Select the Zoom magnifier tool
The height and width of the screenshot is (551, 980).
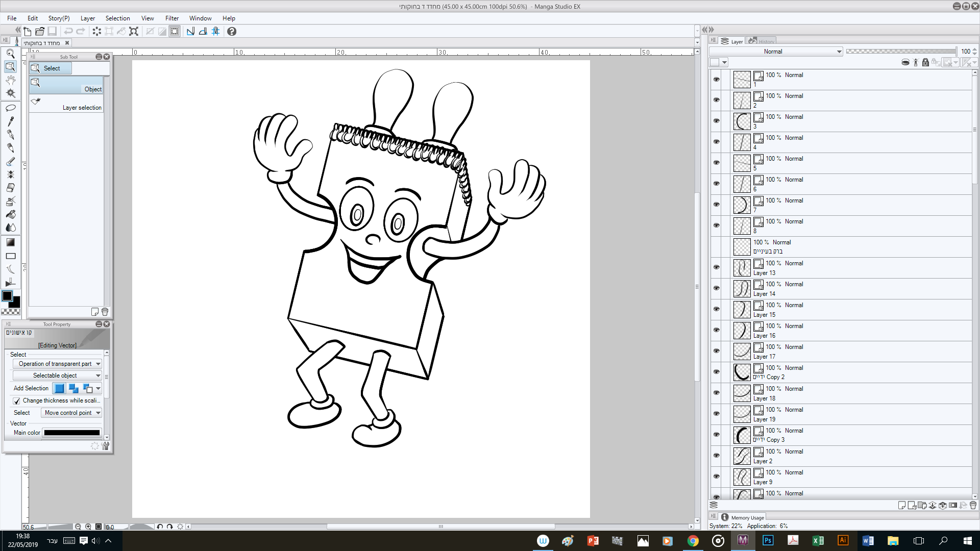10,54
